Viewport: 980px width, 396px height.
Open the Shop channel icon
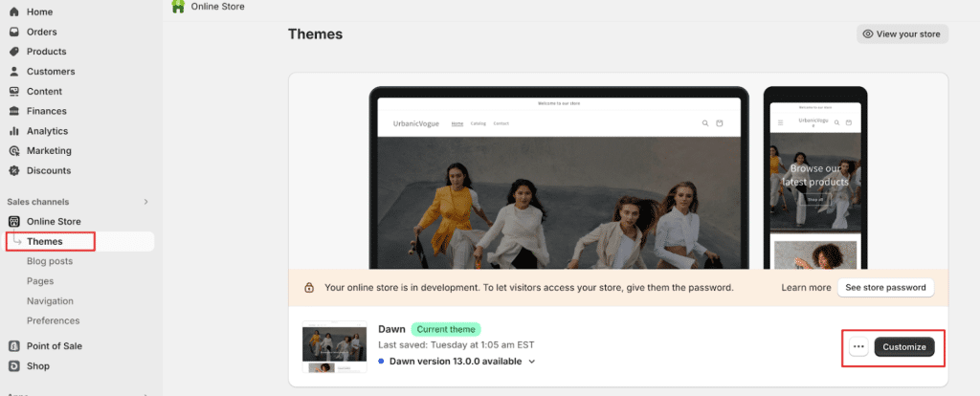click(x=14, y=366)
